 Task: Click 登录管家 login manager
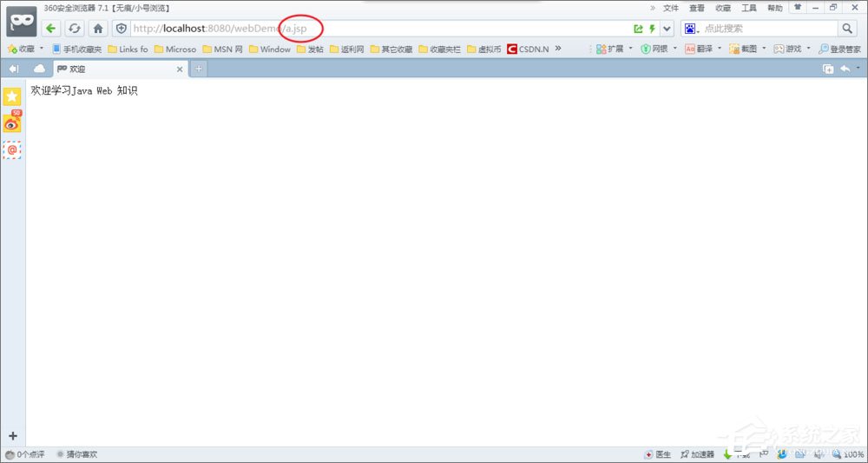coord(839,49)
